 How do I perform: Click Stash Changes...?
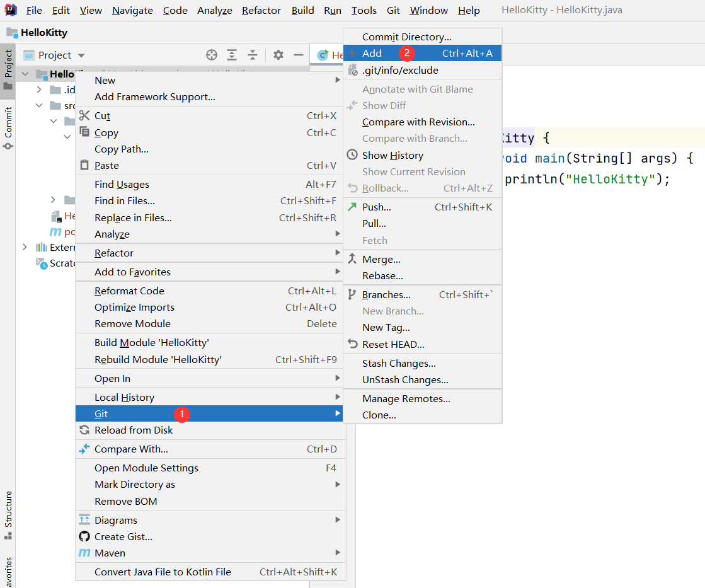tap(422, 364)
